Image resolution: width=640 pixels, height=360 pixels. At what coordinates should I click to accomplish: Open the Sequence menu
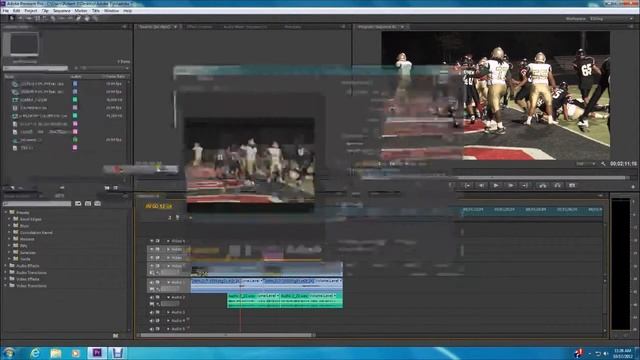(62, 11)
